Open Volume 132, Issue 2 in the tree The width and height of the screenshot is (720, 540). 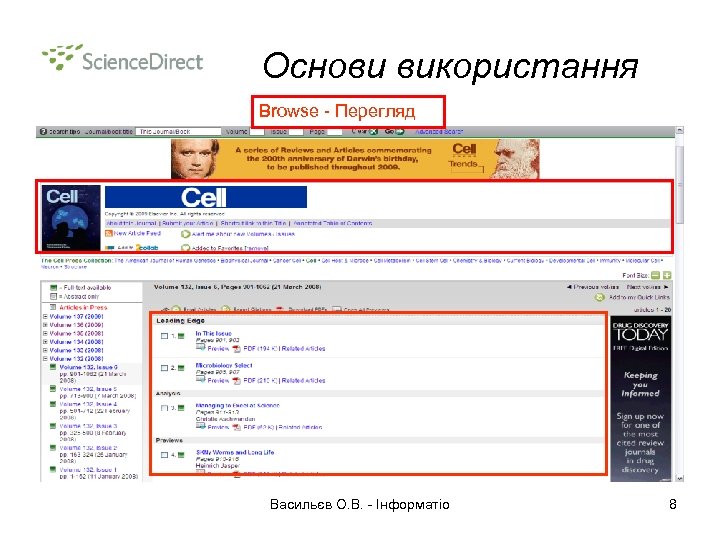coord(89,448)
